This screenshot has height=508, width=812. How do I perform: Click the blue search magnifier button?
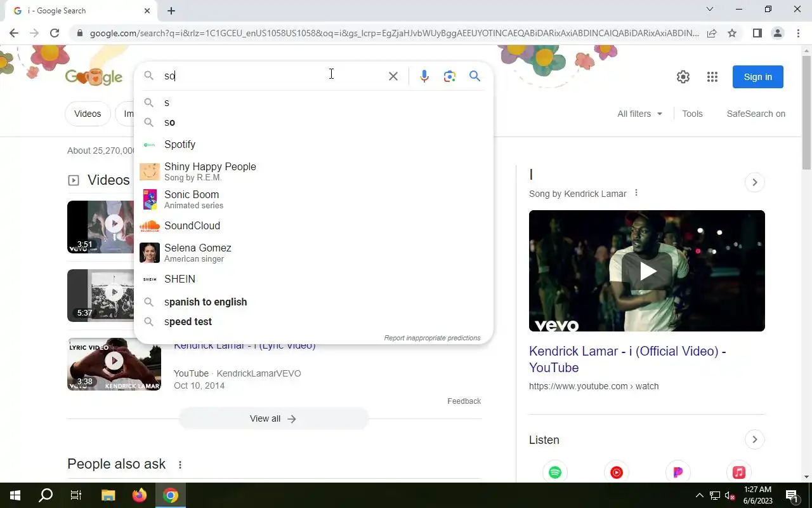[475, 76]
